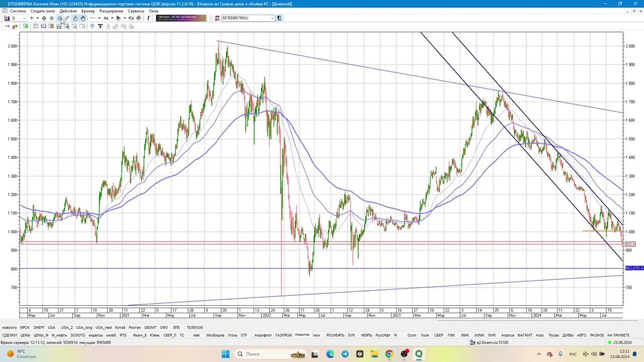Open the Расширения menu
644x362 pixels.
111,11
